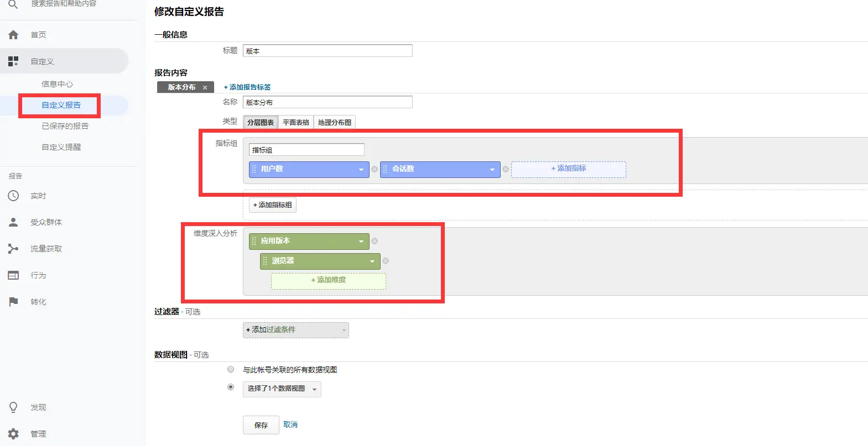Viewport: 868px width, 446px height.
Task: Click the 实时 clock icon
Action: (13, 196)
